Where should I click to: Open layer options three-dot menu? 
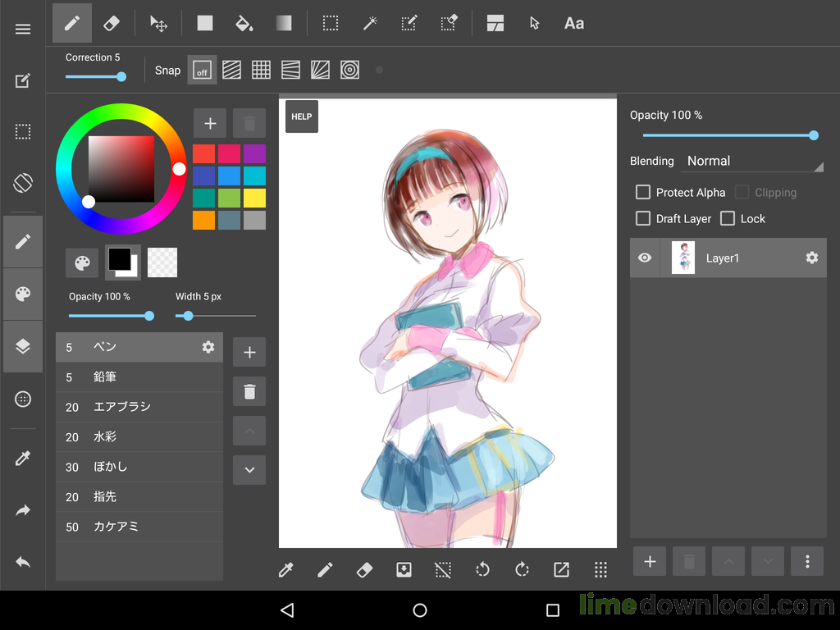[807, 561]
